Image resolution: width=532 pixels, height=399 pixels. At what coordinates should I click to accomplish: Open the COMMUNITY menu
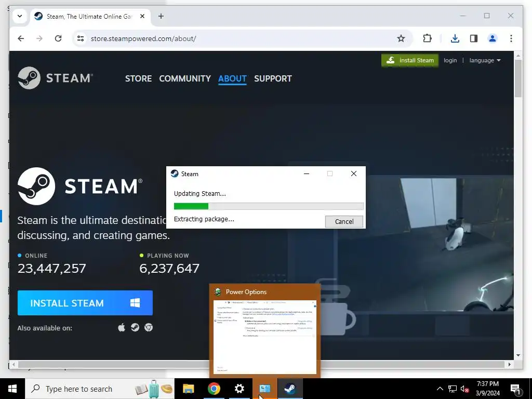[185, 78]
